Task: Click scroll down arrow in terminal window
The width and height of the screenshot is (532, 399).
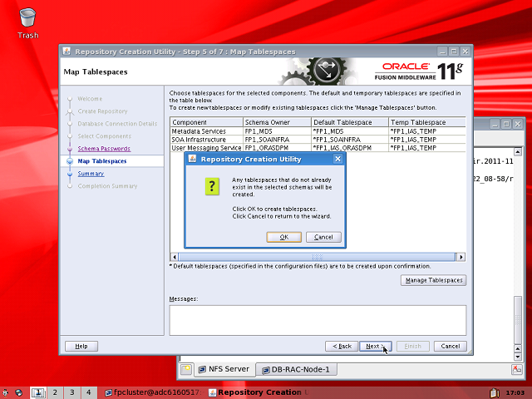Action: [518, 357]
